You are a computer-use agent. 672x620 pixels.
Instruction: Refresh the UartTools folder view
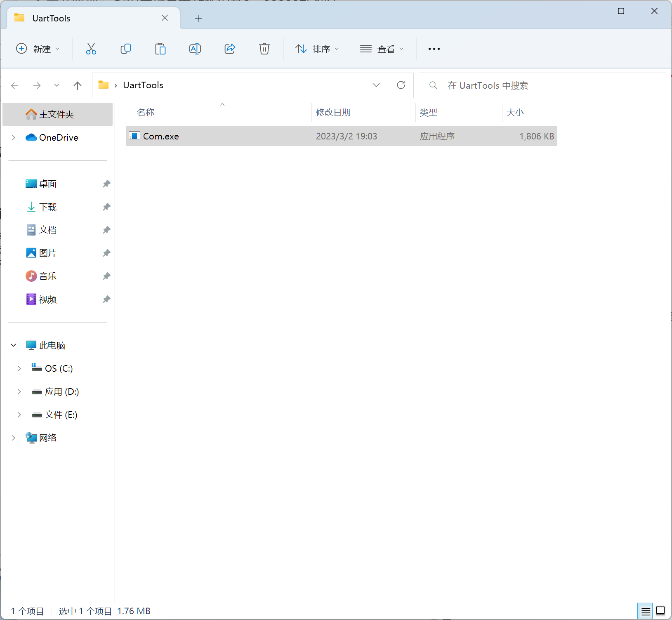point(401,85)
